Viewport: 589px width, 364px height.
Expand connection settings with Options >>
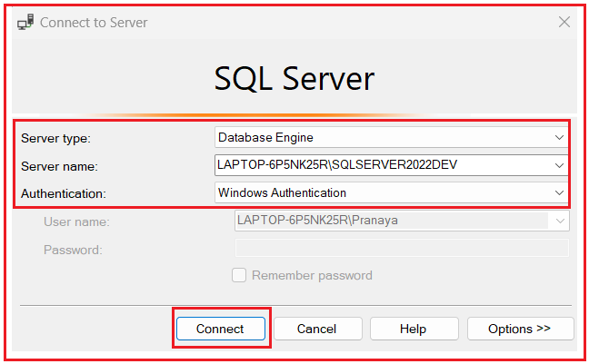(x=520, y=329)
